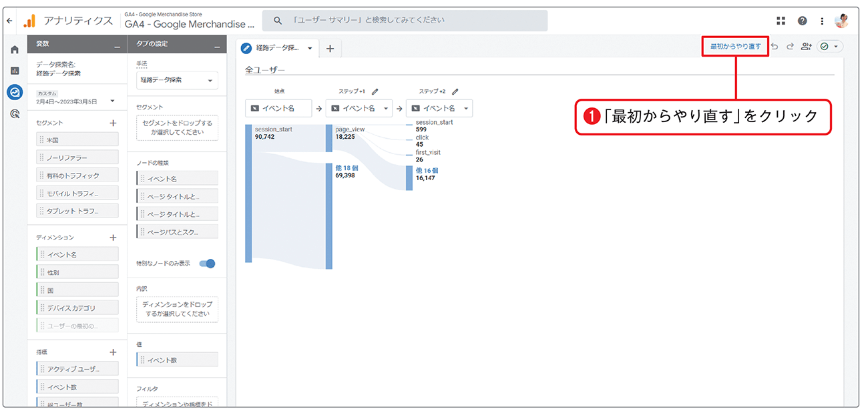This screenshot has height=411, width=868.
Task: Click the 内訳 dimension drop zone
Action: 177,310
